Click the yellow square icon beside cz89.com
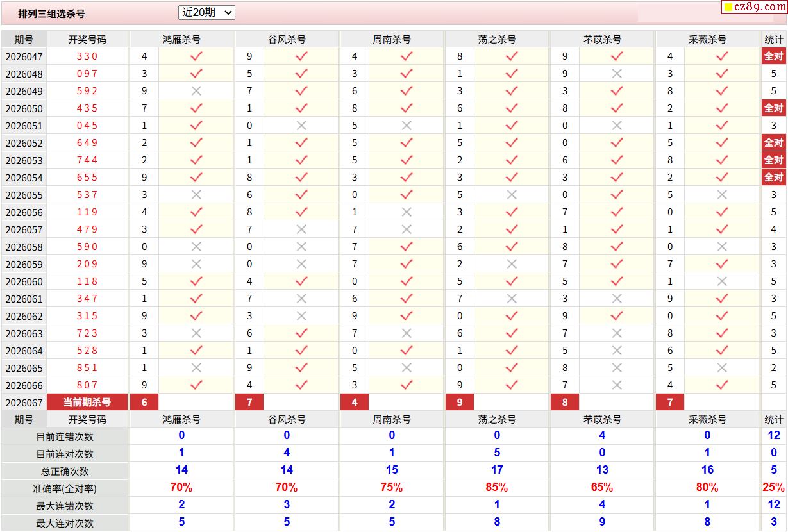The width and height of the screenshot is (788, 532). [728, 8]
